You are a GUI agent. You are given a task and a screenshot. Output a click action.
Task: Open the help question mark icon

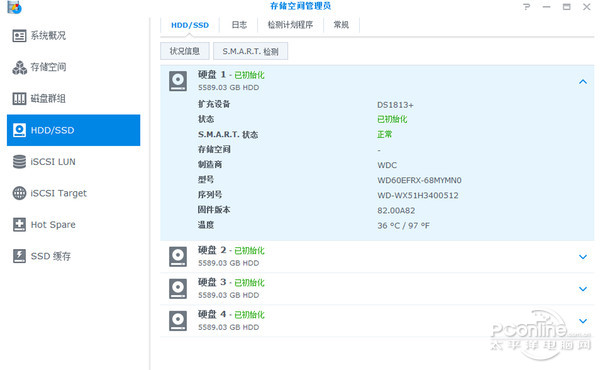pyautogui.click(x=527, y=7)
